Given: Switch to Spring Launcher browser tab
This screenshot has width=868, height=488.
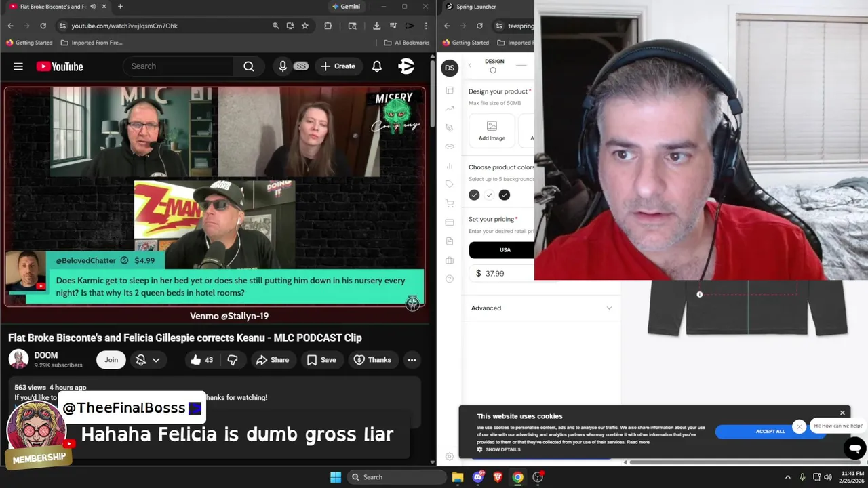Looking at the screenshot, I should point(475,7).
